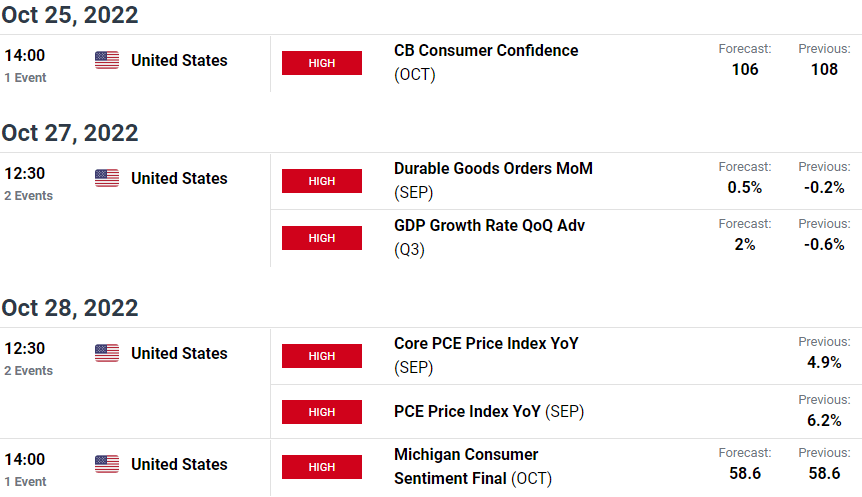Open the CB Consumer Confidence event

[486, 62]
